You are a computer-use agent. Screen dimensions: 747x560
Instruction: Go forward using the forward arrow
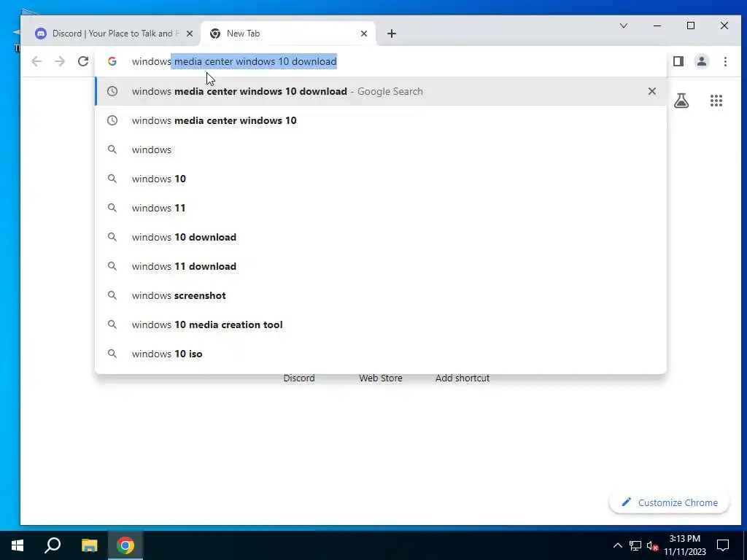click(x=60, y=61)
